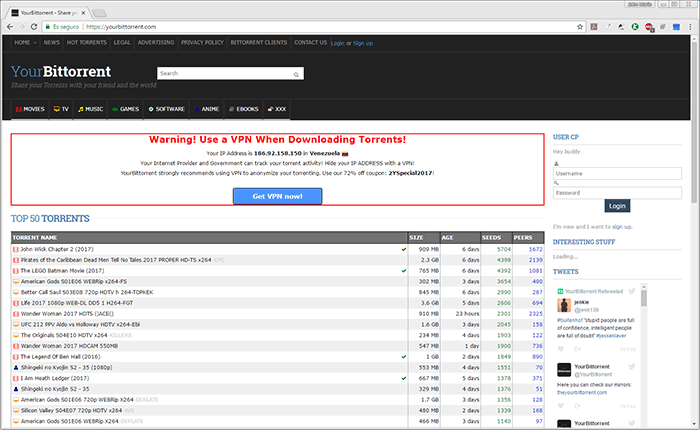Viewport: 700px width, 430px height.
Task: Click movie icon beside Wonder Woman 2017 HDTS
Action: (16, 314)
